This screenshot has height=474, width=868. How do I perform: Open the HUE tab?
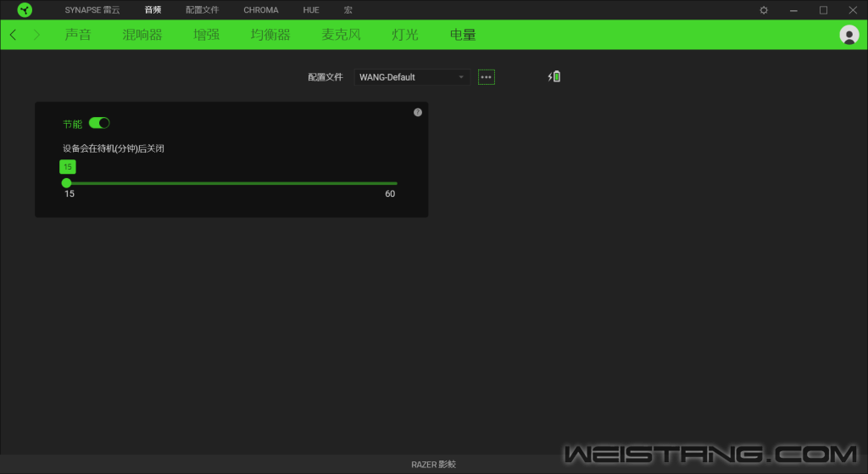[x=311, y=10]
